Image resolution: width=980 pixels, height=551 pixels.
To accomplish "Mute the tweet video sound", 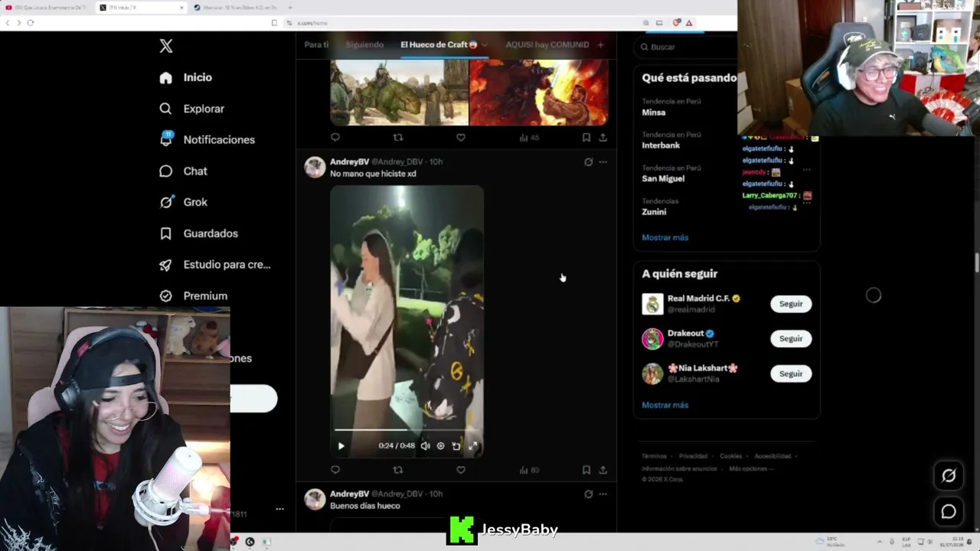I will point(426,446).
